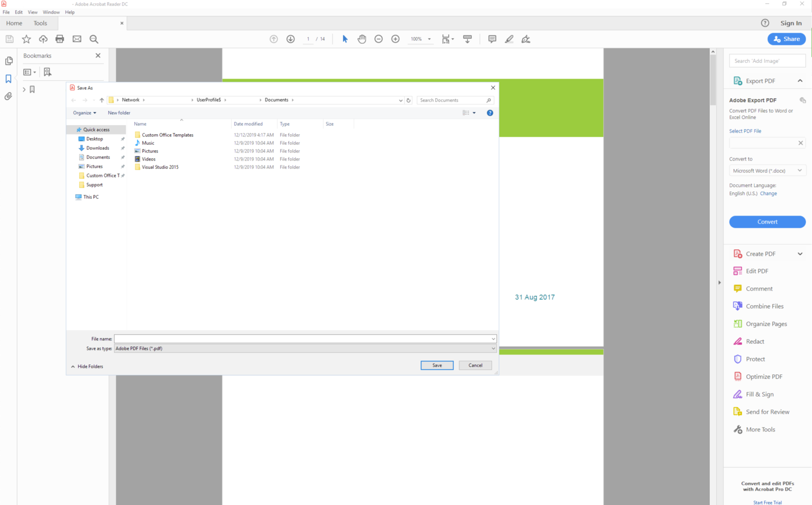Click New folder in Save As dialog
This screenshot has height=505, width=812.
tap(119, 113)
